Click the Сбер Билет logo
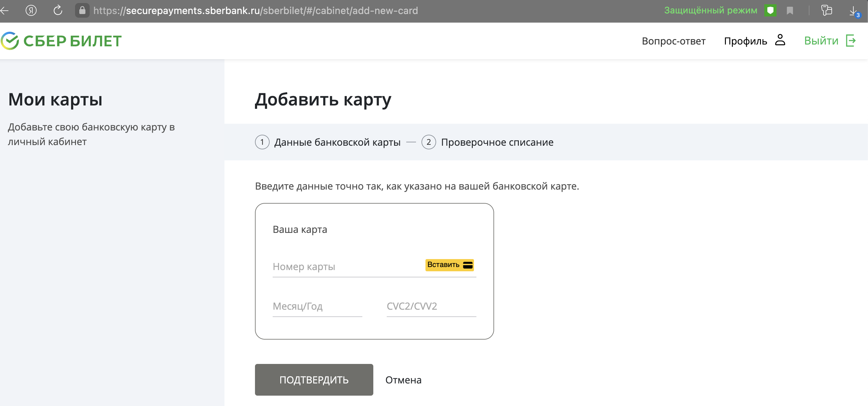Viewport: 868px width, 406px height. 61,41
